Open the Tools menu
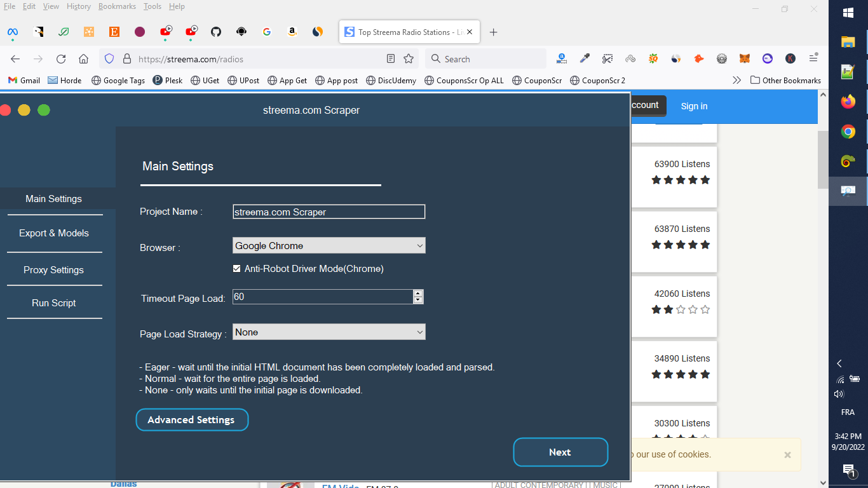The width and height of the screenshot is (868, 488). [x=153, y=6]
